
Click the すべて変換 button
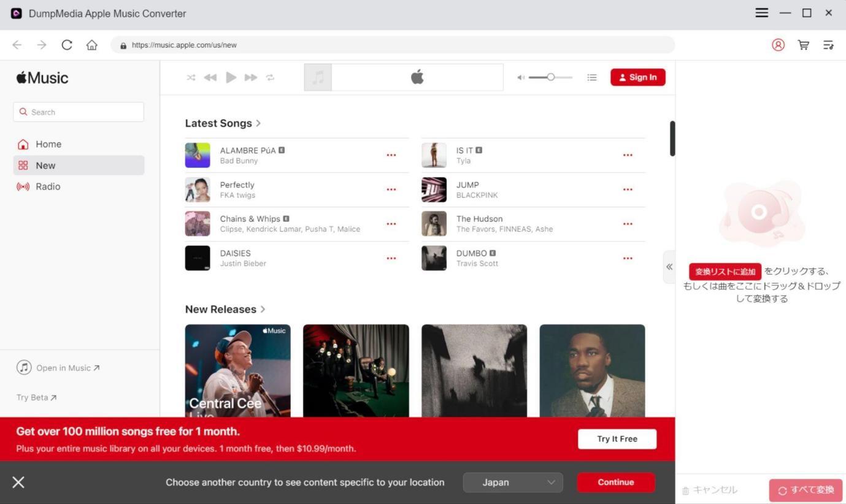(x=806, y=491)
